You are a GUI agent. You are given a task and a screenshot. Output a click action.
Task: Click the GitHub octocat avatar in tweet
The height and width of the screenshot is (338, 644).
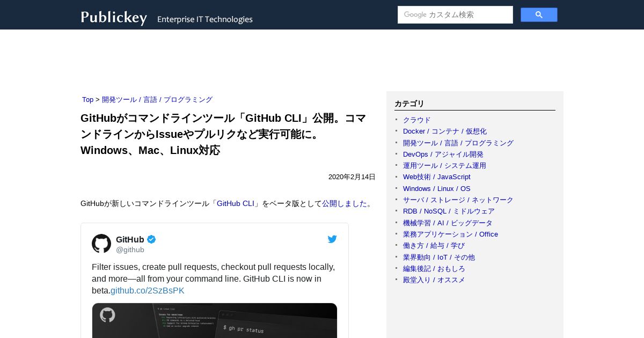(x=101, y=244)
